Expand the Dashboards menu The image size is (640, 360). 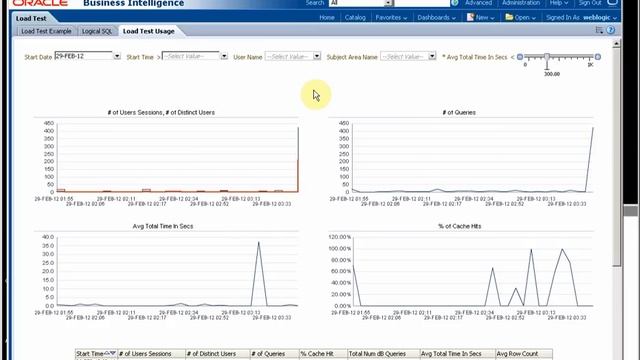click(x=436, y=18)
